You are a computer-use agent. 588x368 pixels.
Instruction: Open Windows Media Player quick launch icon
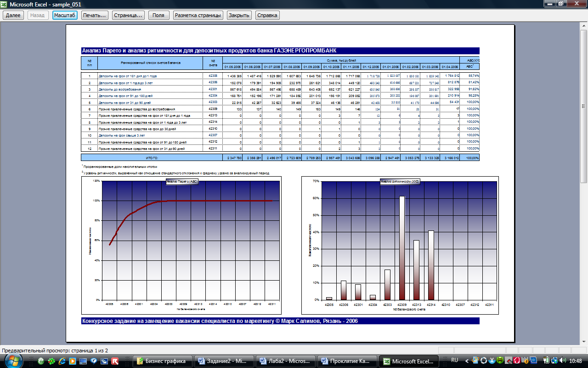(x=73, y=361)
